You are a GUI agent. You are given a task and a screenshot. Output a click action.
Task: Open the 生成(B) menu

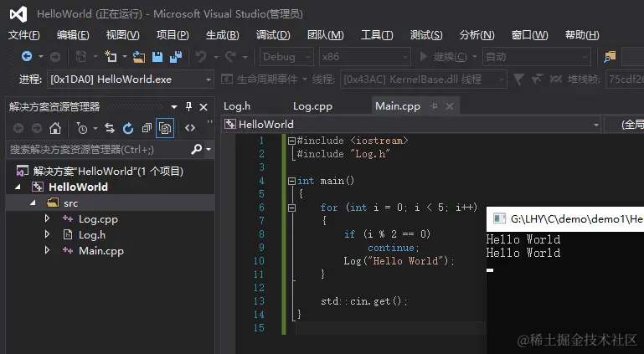click(x=222, y=35)
